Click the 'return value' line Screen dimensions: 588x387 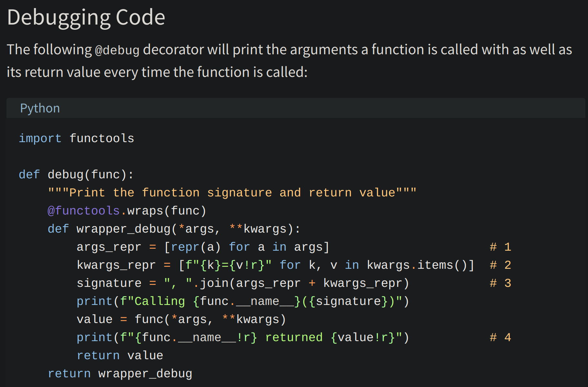[120, 355]
